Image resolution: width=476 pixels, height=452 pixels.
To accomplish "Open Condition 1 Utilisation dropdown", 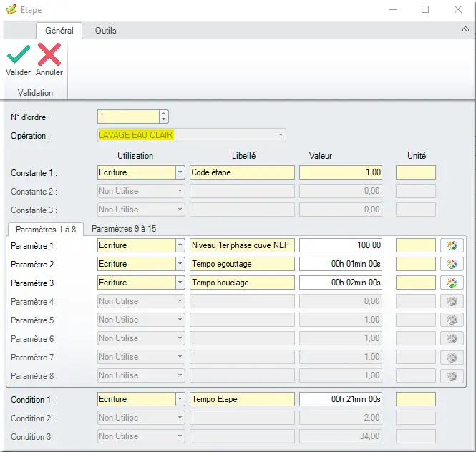I will coord(180,399).
